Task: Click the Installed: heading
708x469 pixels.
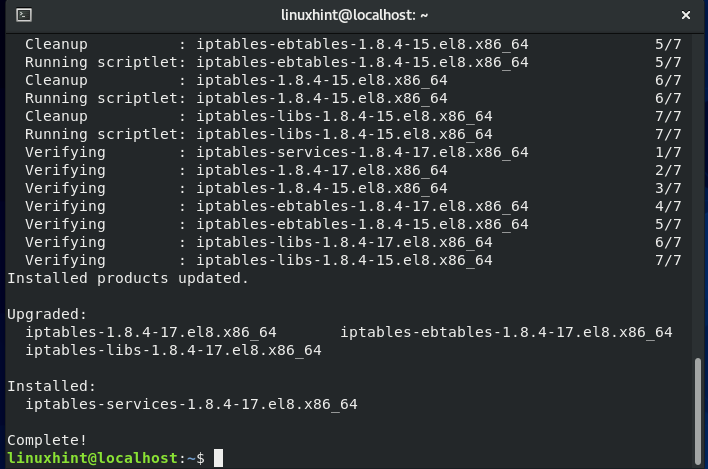Action: (x=52, y=386)
